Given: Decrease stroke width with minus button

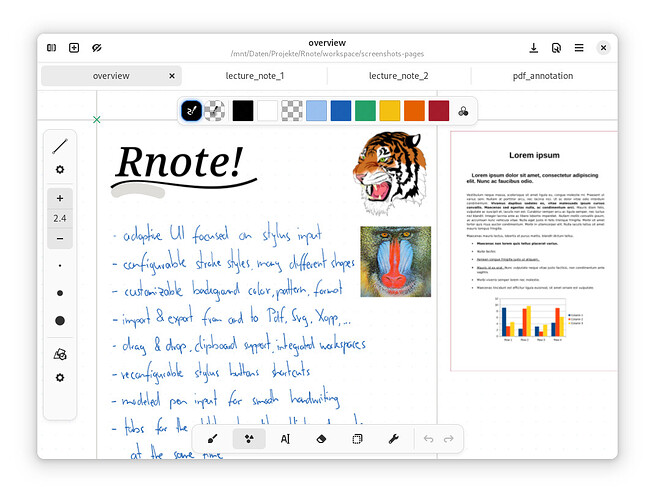Looking at the screenshot, I should coord(60,239).
